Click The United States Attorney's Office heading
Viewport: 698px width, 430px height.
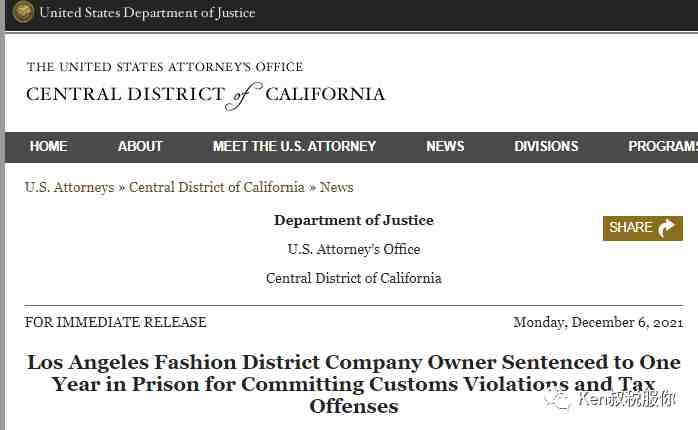click(x=165, y=67)
